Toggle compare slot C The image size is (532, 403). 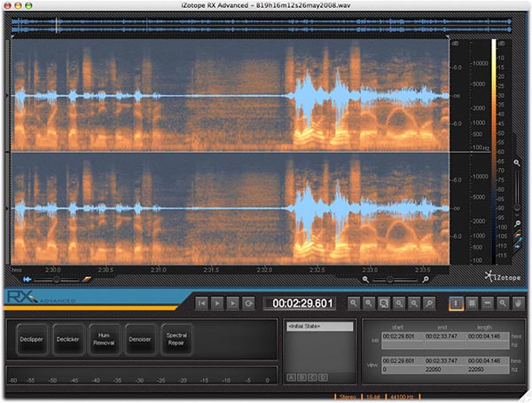point(312,377)
